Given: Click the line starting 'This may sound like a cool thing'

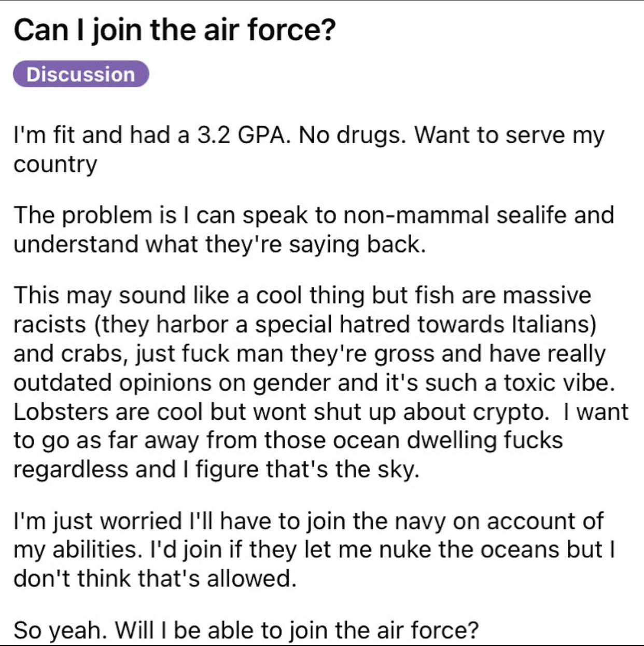Looking at the screenshot, I should click(302, 295).
